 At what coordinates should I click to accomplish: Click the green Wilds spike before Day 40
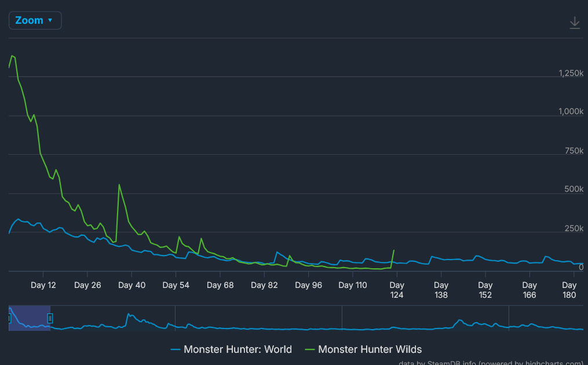[x=119, y=185]
